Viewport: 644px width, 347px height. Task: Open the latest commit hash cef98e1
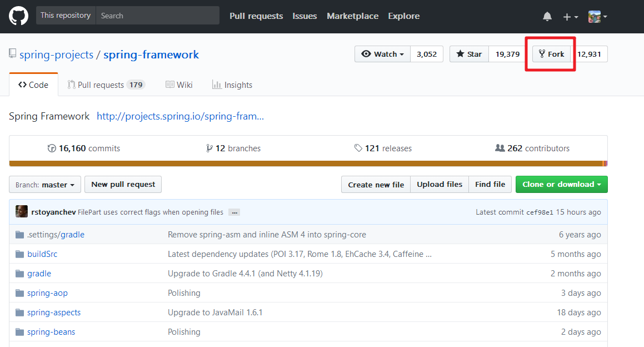click(540, 212)
